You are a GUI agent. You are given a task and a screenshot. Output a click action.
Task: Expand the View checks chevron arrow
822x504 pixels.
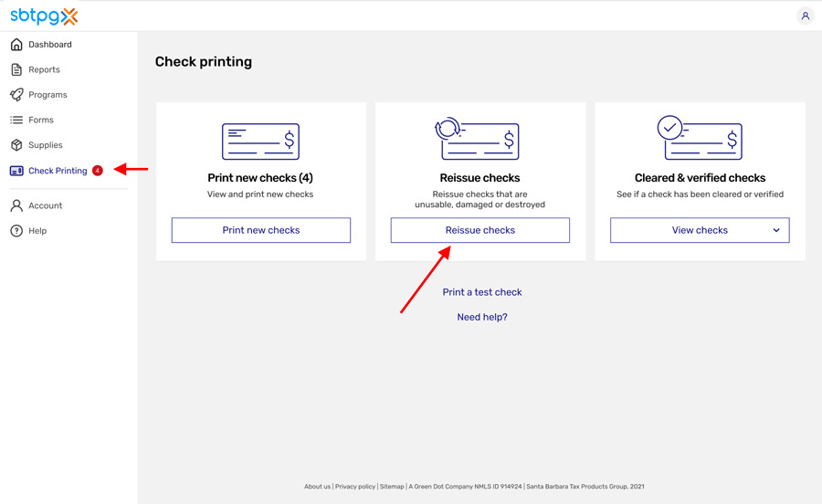pos(776,230)
